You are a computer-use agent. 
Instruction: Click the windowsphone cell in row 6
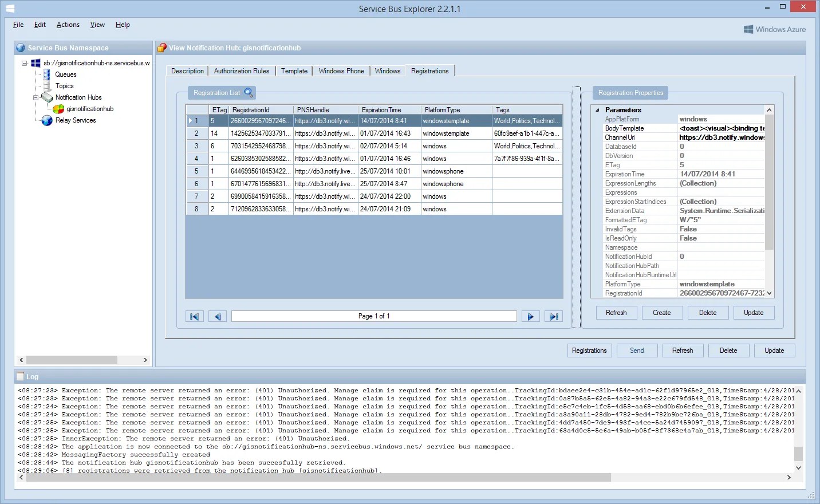pyautogui.click(x=457, y=184)
